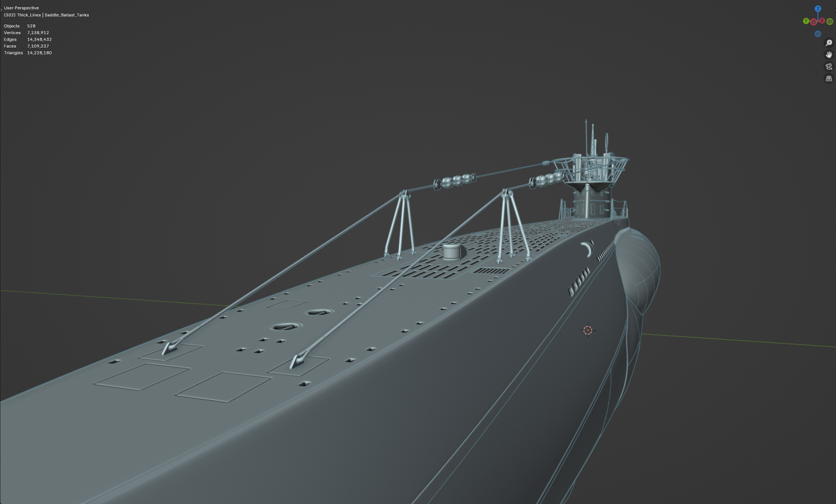This screenshot has width=836, height=504.
Task: Click the 'Saddle_Ballast_Tanks' object name
Action: (67, 15)
